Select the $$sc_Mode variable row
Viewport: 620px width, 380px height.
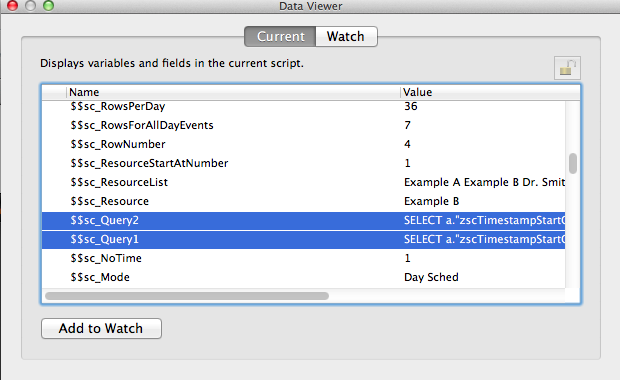[304, 277]
